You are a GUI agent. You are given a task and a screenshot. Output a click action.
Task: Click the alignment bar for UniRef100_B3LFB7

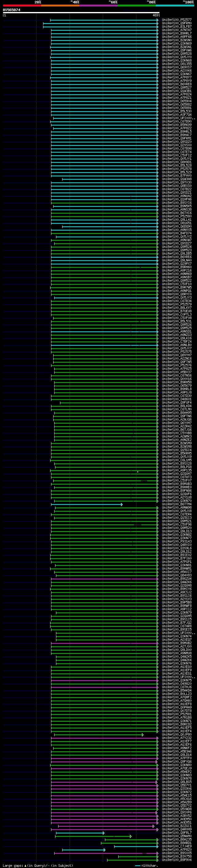(x=101, y=26)
